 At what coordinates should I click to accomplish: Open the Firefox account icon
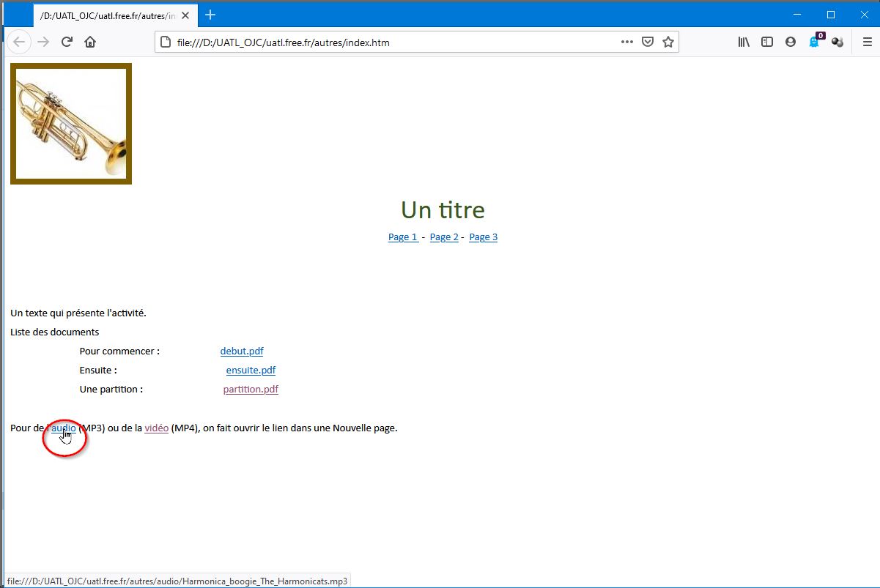(x=791, y=42)
